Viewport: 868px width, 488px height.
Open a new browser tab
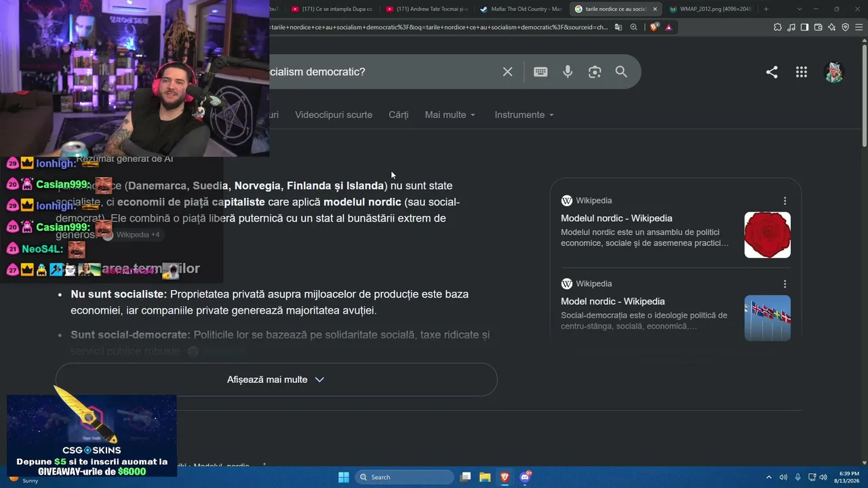tap(766, 9)
